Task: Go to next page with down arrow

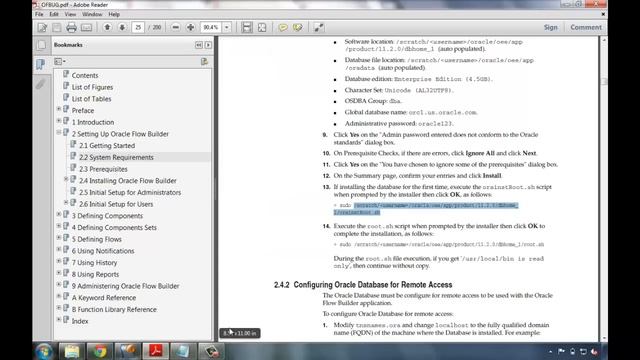Action: pos(122,27)
